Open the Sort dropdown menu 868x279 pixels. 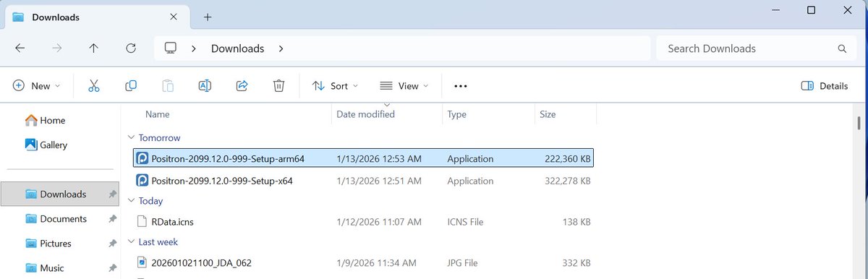335,85
